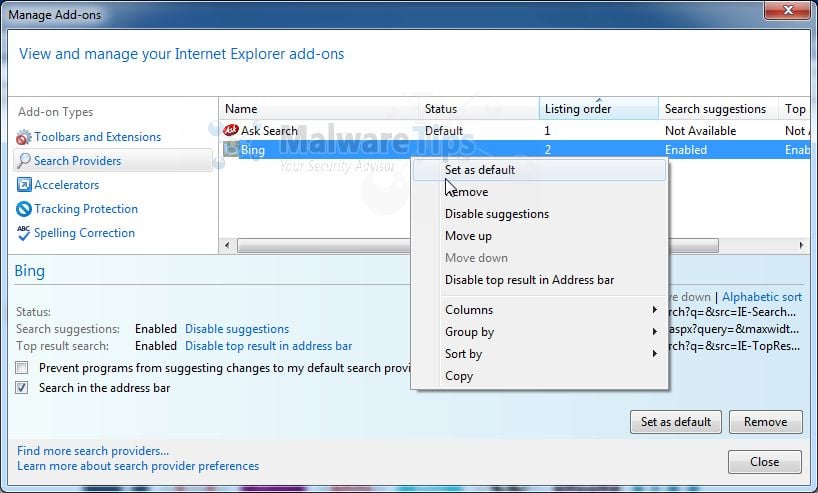Select Spelling Correction add-on type

coord(84,233)
